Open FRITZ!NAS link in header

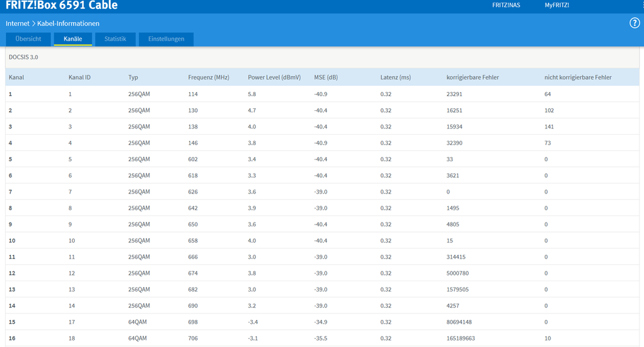(506, 5)
